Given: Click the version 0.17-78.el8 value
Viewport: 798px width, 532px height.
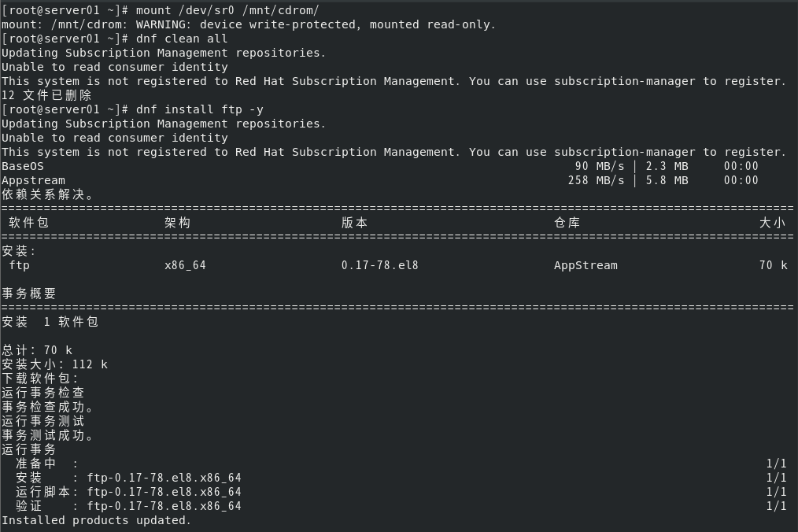Looking at the screenshot, I should [379, 265].
